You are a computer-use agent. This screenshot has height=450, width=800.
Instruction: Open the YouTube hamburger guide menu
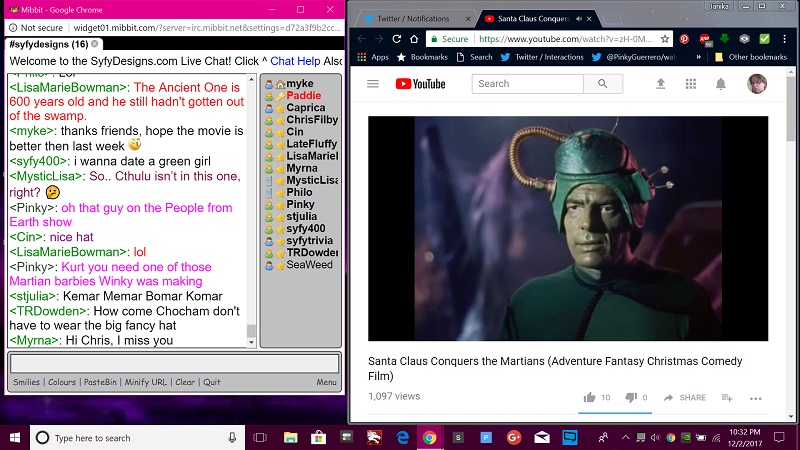click(x=373, y=84)
